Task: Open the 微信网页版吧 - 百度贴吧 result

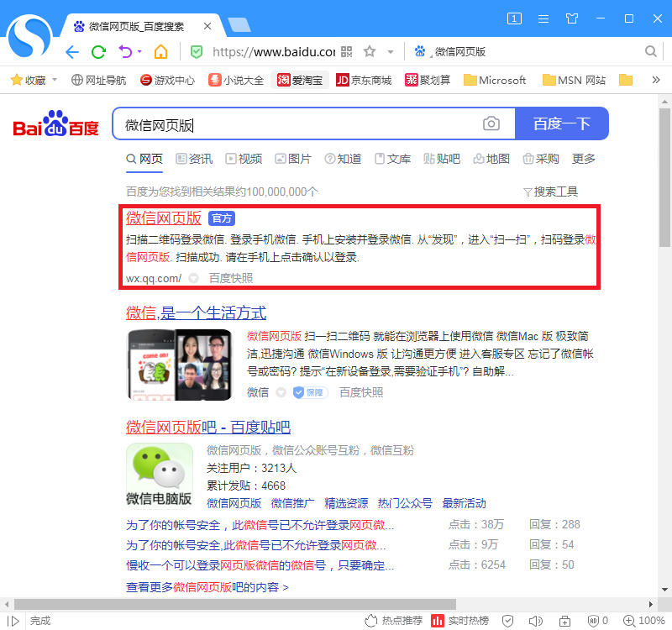Action: [208, 428]
